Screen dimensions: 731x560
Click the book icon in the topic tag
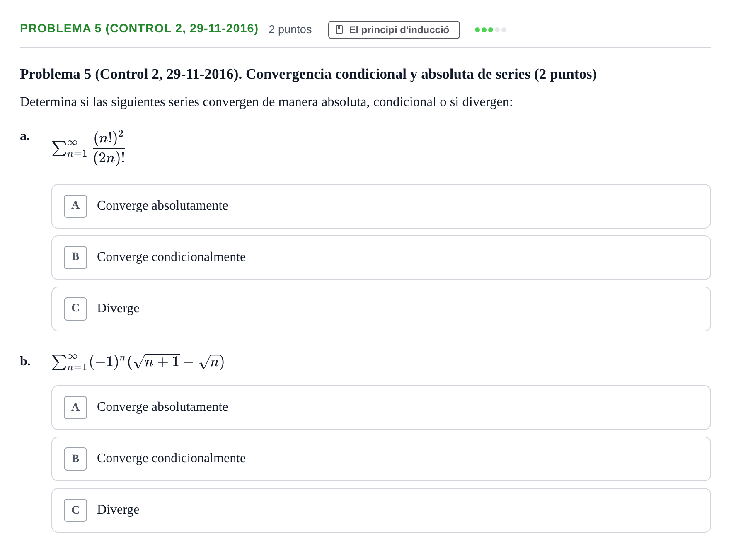coord(339,30)
